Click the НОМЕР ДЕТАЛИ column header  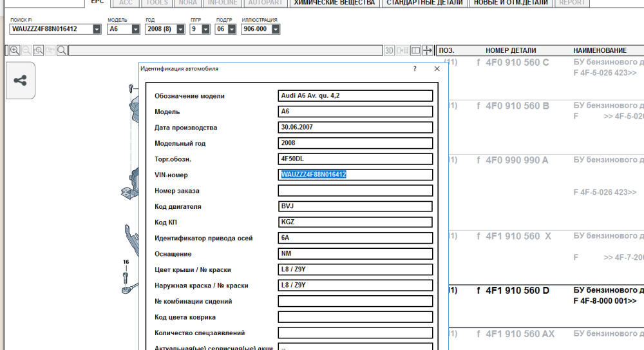pos(511,50)
